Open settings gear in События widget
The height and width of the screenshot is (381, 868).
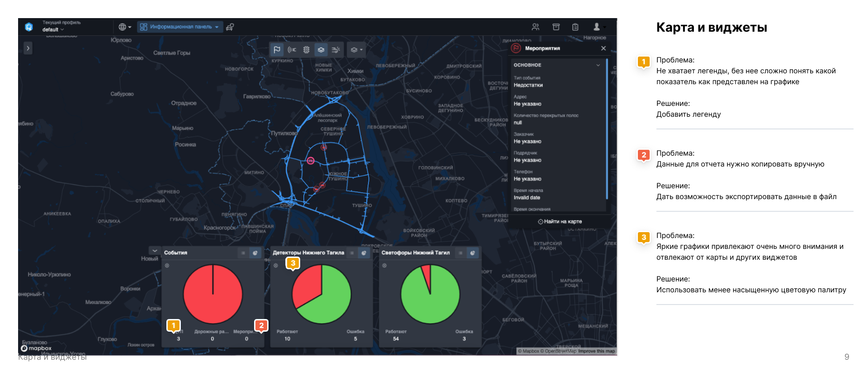167,266
